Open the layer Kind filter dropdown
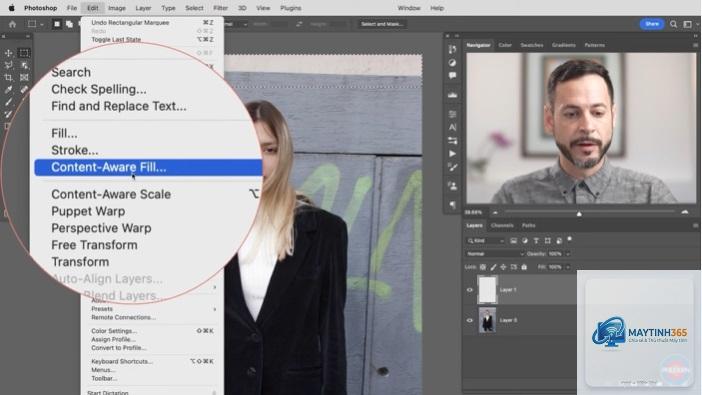Viewport: 702px width, 395px height. pos(485,241)
